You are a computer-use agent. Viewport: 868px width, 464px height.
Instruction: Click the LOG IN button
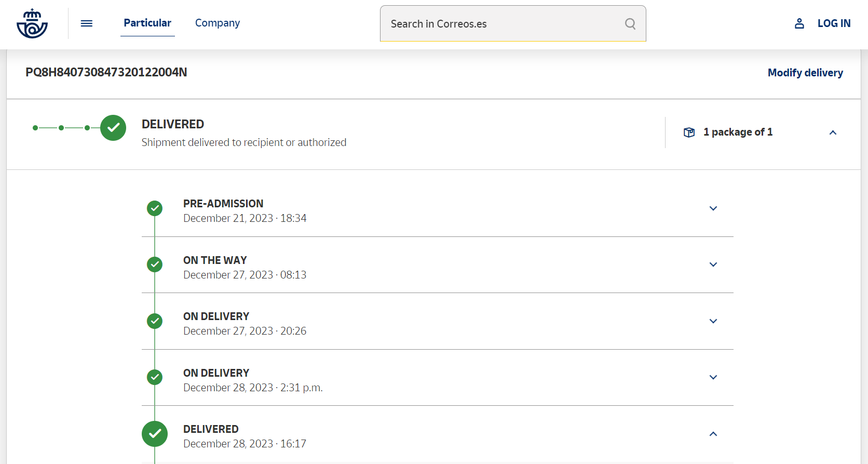point(834,23)
